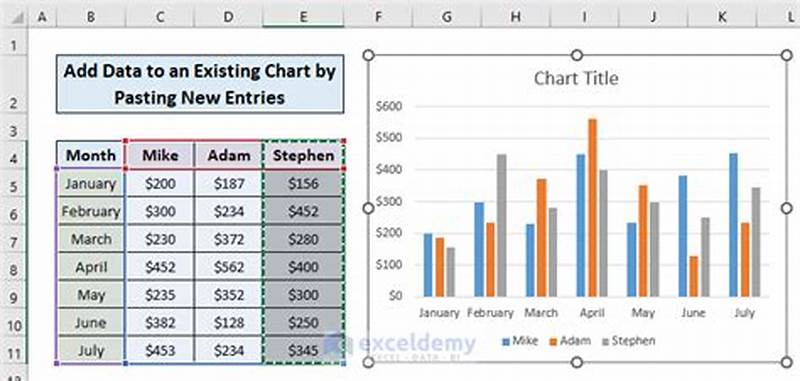800x381 pixels.
Task: Select column K header
Action: tap(722, 17)
